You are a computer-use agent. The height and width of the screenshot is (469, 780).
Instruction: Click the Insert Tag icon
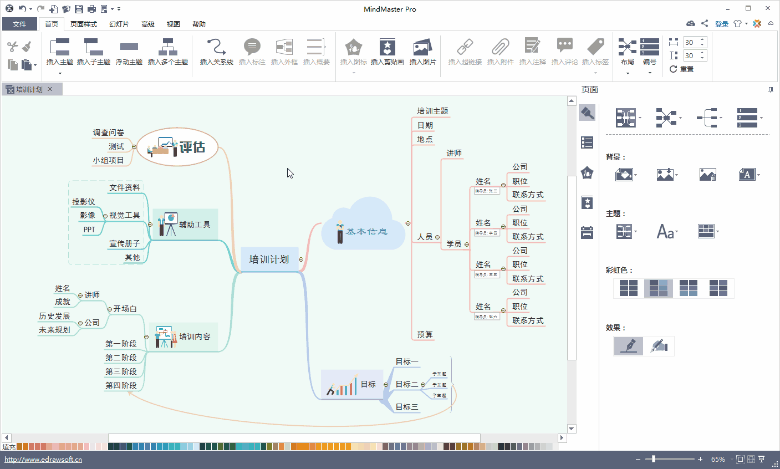595,47
